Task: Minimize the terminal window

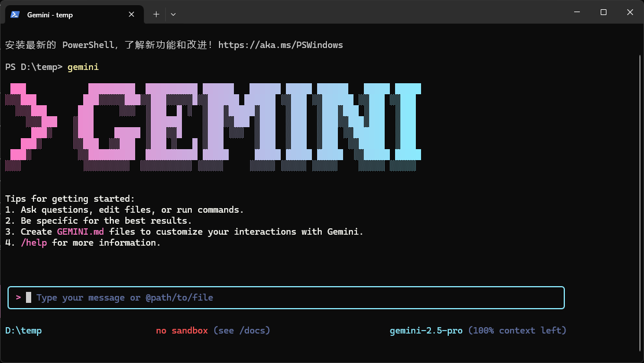Action: (x=577, y=12)
